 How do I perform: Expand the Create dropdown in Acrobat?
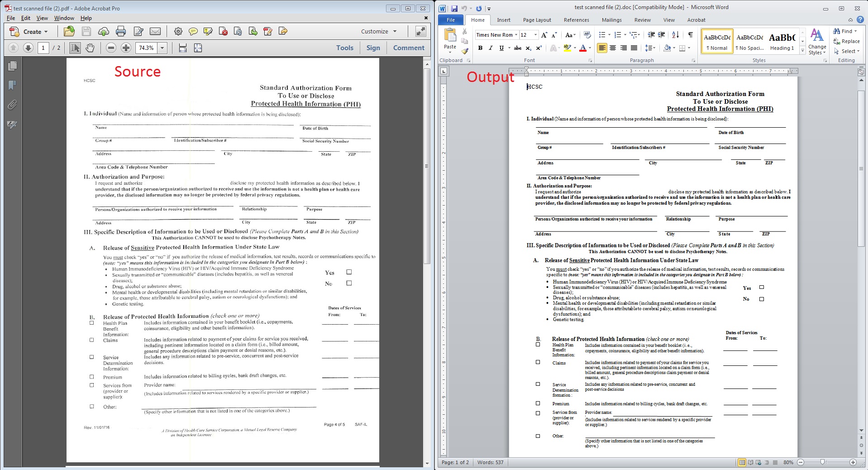click(x=45, y=32)
